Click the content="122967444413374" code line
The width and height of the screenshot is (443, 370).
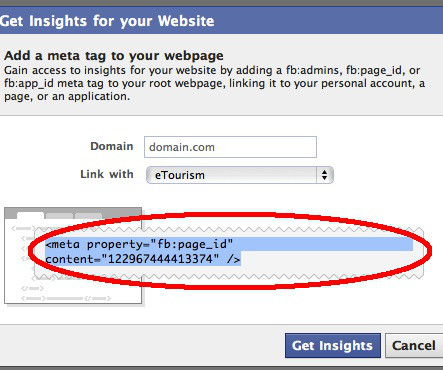143,259
